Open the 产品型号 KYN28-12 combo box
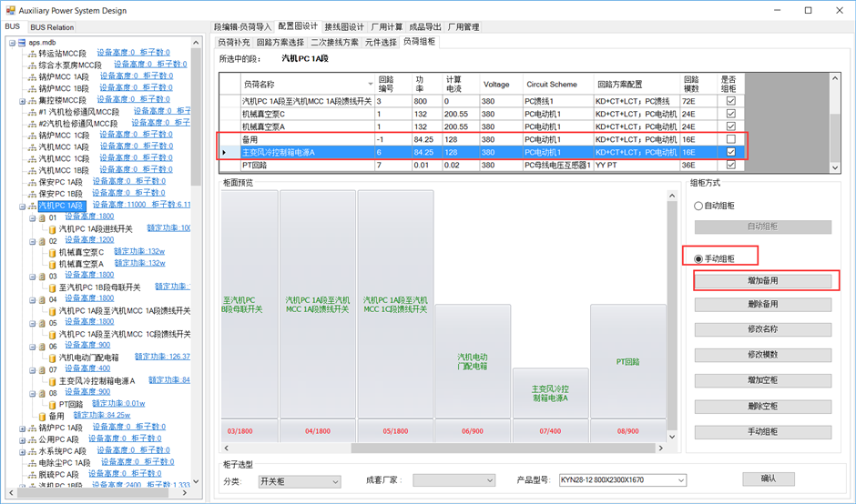856x504 pixels. 623,480
